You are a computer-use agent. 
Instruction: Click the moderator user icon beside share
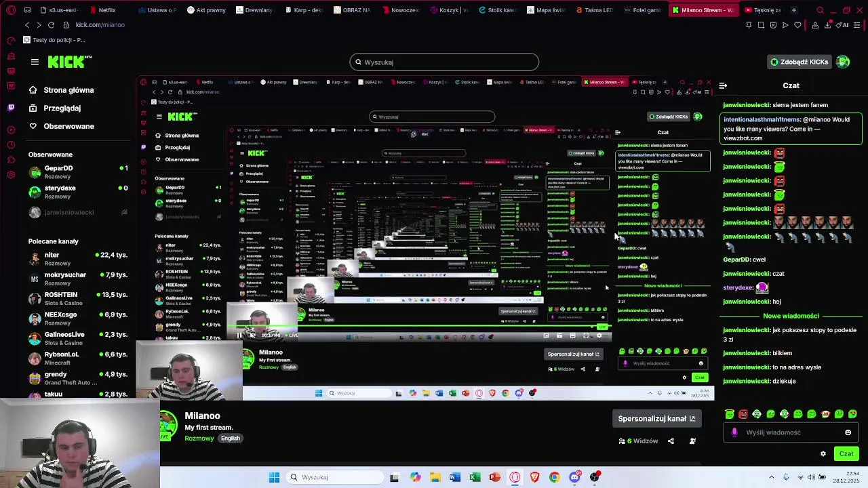692,441
